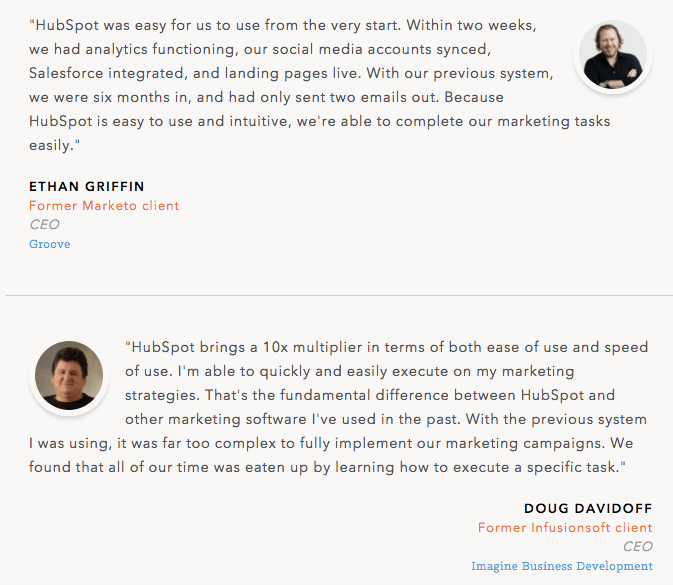Viewport: 673px width, 585px height.
Task: Click the DOUG DAVIDOFF name heading
Action: (588, 509)
